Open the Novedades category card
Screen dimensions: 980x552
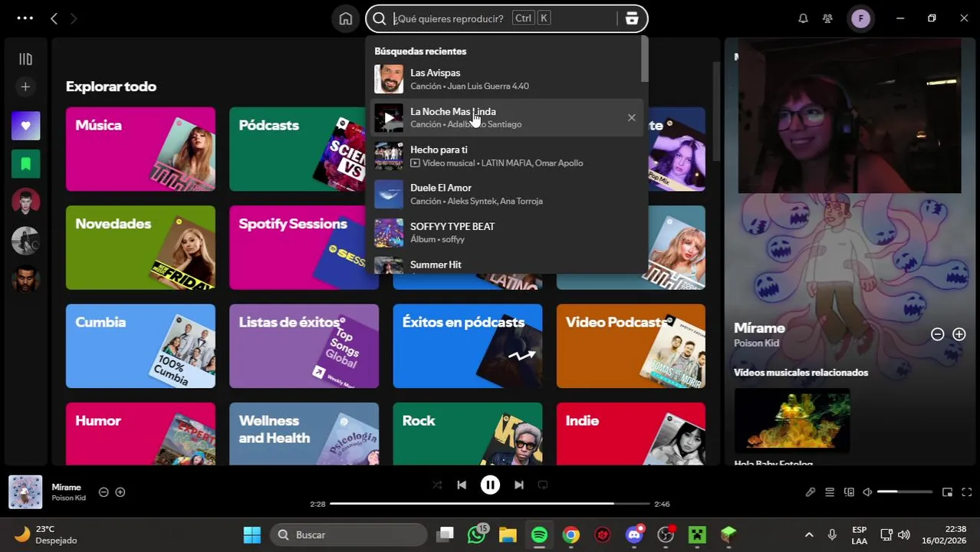(x=140, y=248)
